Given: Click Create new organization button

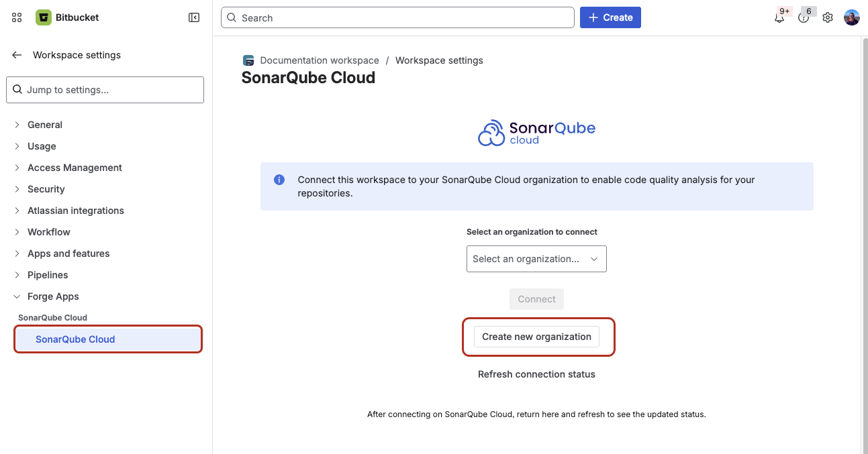Looking at the screenshot, I should [536, 337].
